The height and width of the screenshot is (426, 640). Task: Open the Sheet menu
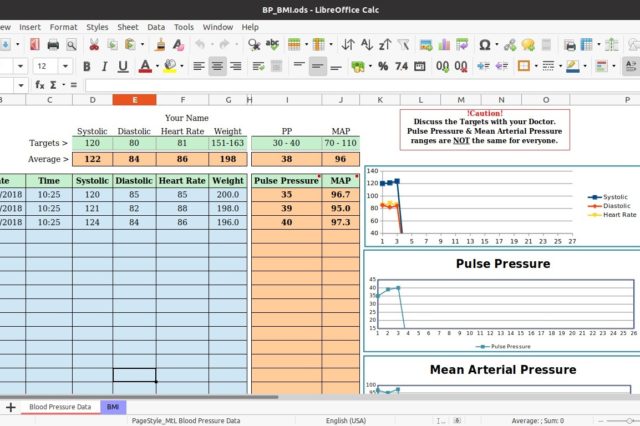(x=128, y=27)
